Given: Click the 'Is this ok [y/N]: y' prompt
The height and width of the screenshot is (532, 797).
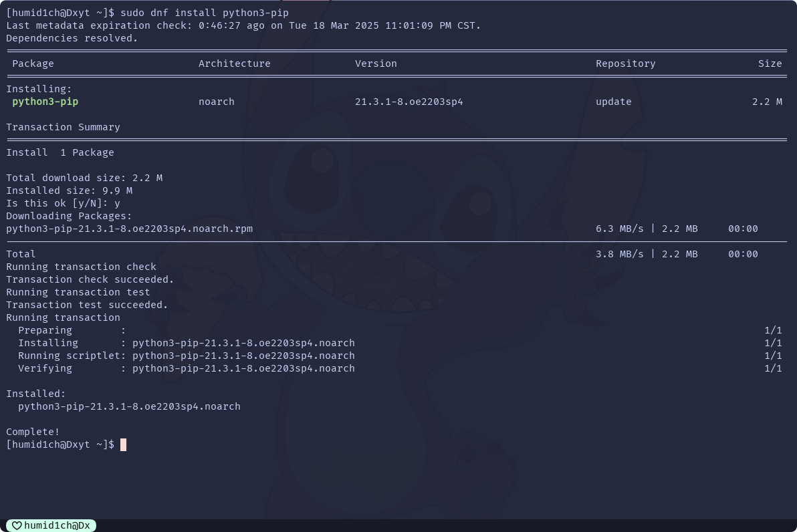Looking at the screenshot, I should coord(63,203).
